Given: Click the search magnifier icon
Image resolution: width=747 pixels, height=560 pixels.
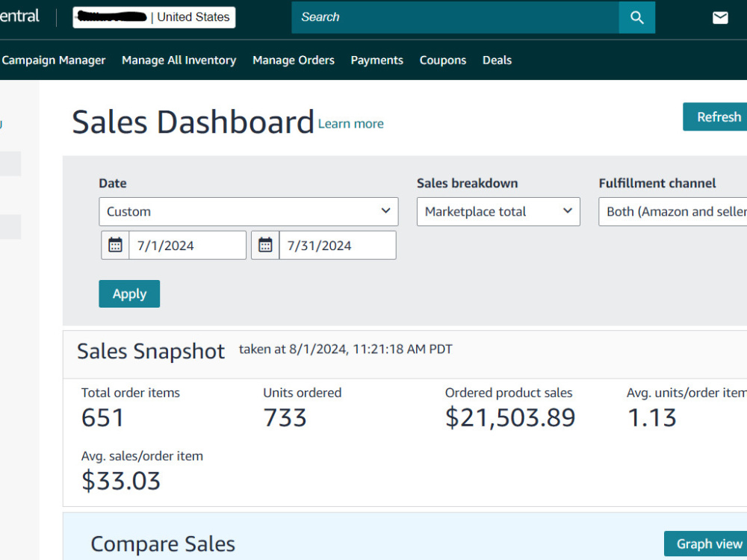Looking at the screenshot, I should pos(636,18).
